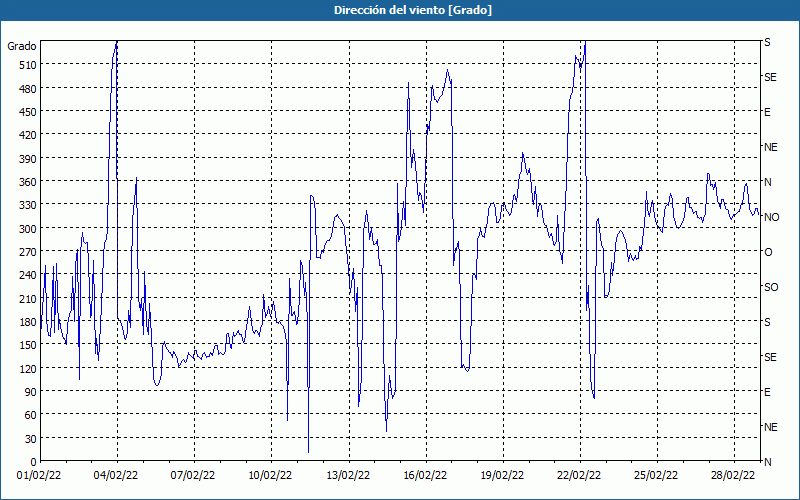The image size is (800, 500).
Task: Click the 150 axis tick label
Action: tap(28, 345)
